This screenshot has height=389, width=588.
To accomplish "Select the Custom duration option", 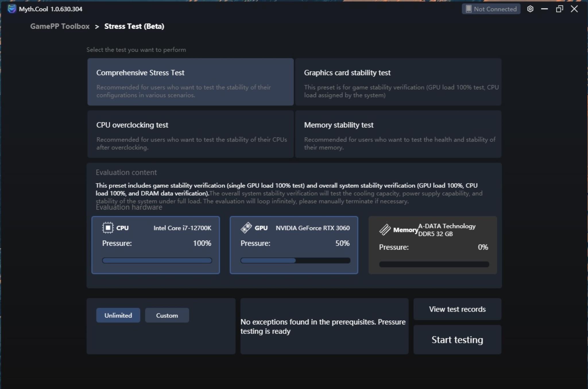I will click(x=167, y=315).
